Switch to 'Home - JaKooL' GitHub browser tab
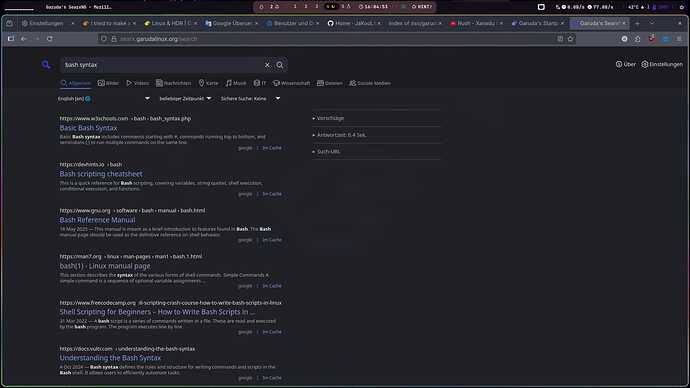 [x=350, y=23]
